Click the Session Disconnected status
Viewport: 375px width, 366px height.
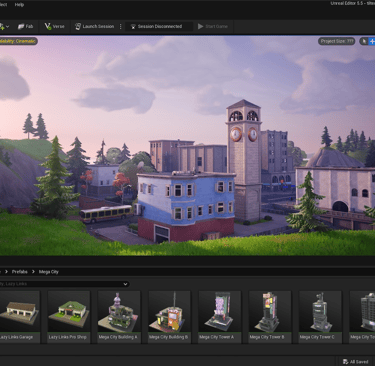159,26
